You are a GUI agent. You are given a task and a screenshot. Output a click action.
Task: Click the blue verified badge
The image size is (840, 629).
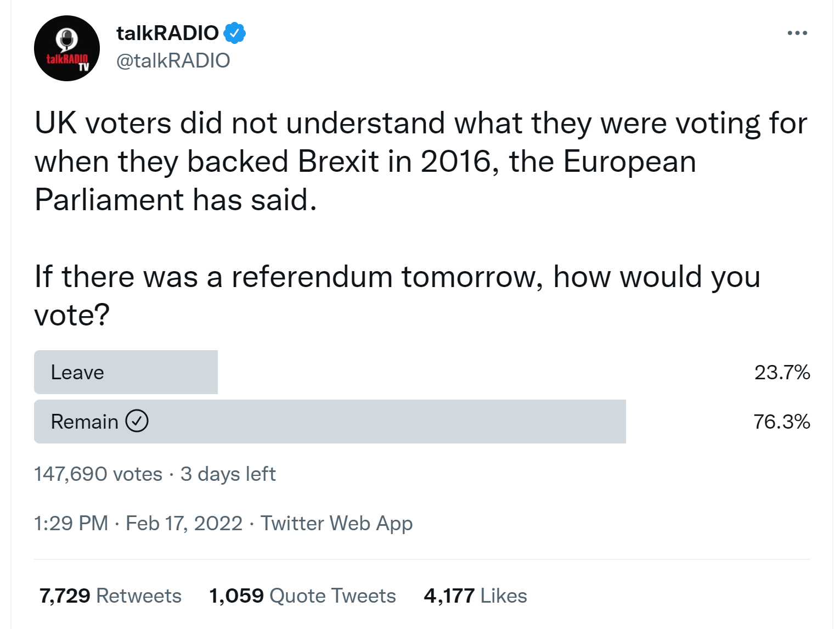(234, 33)
